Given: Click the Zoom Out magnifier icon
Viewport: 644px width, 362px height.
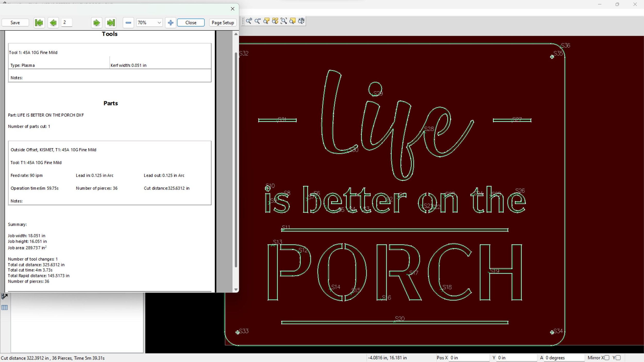Looking at the screenshot, I should 258,21.
